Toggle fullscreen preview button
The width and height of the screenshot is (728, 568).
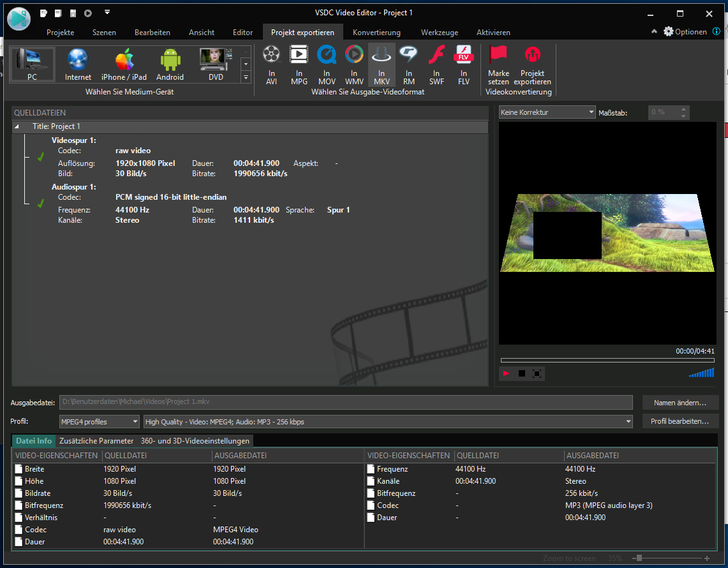point(537,373)
